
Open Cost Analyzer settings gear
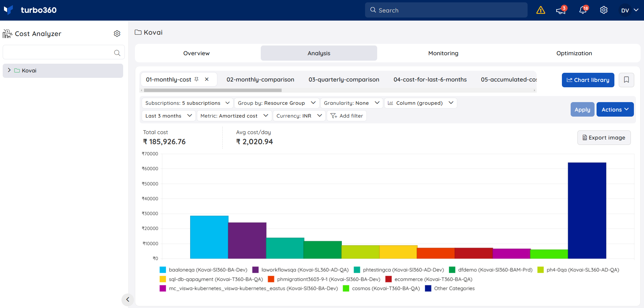[x=117, y=33]
